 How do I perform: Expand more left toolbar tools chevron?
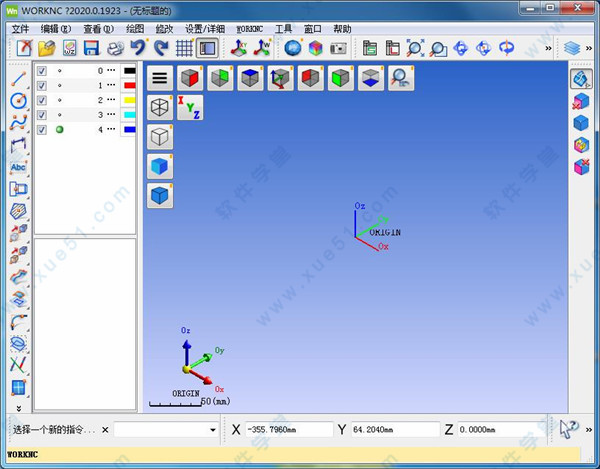[x=18, y=408]
